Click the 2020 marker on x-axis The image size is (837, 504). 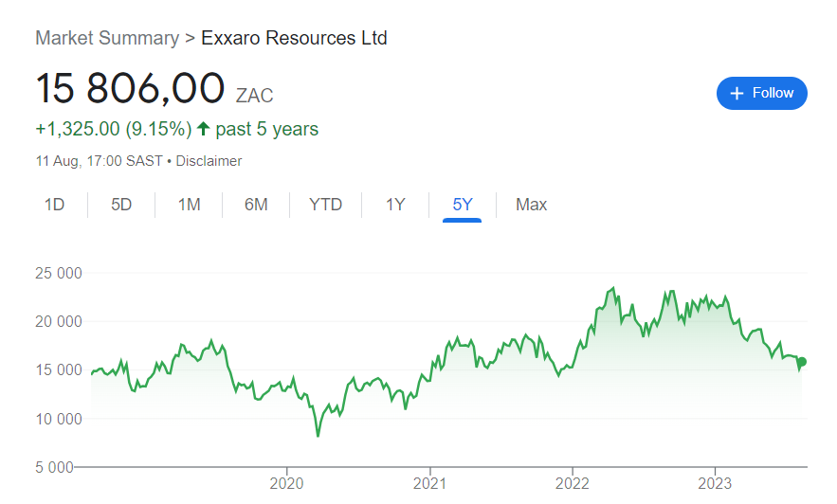[x=286, y=482]
